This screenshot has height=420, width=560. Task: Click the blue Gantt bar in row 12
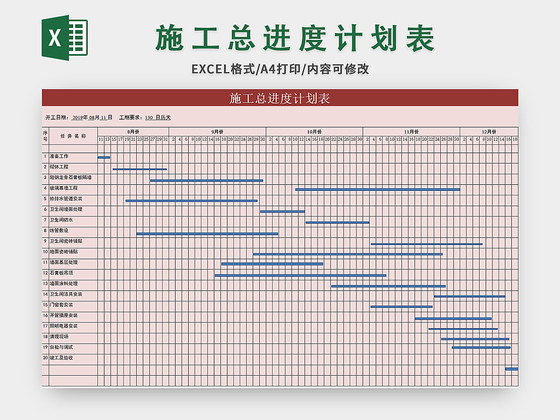(x=300, y=275)
